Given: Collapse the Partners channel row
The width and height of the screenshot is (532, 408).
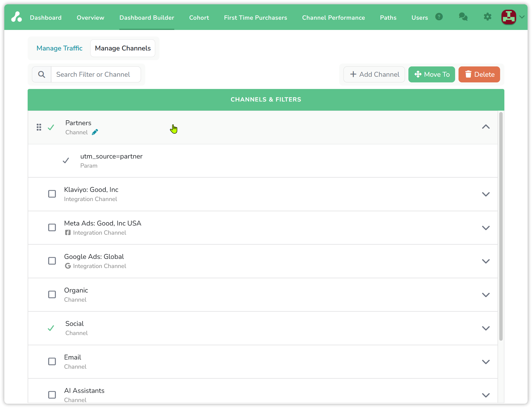Looking at the screenshot, I should pos(486,127).
